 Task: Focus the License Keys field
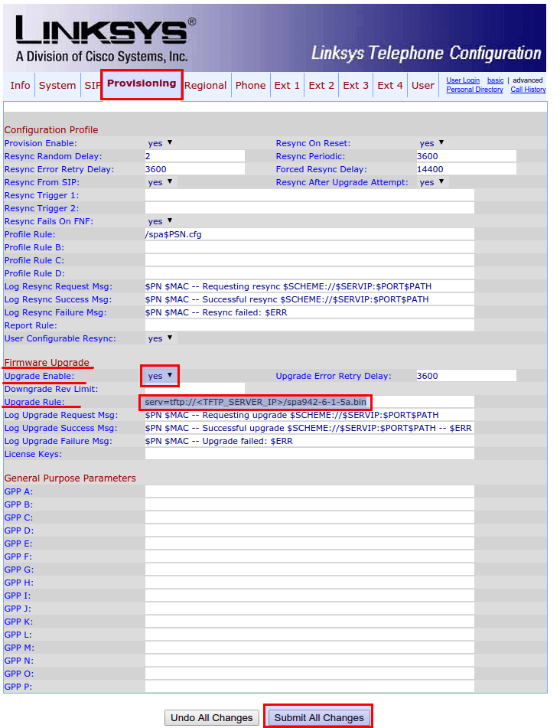(x=310, y=454)
